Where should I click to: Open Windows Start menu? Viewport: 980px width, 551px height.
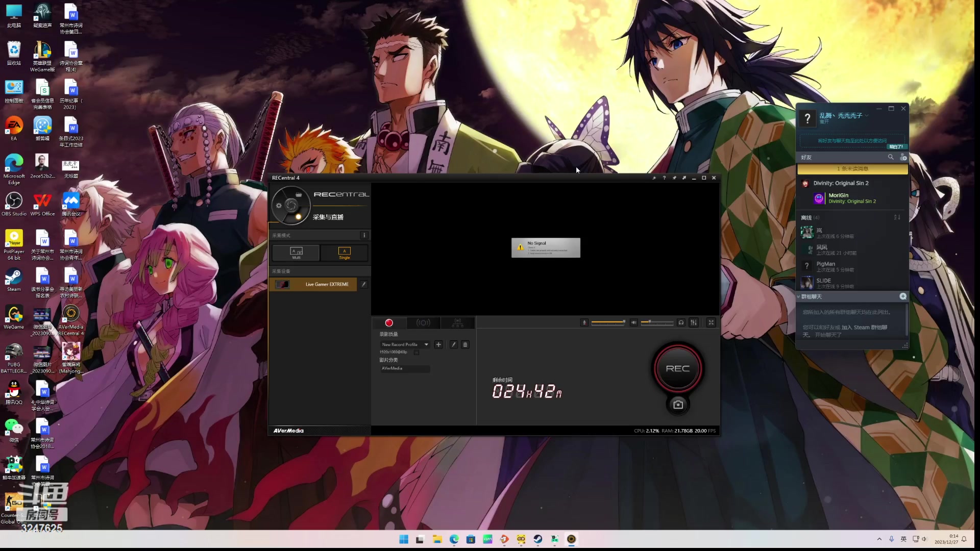(x=404, y=539)
